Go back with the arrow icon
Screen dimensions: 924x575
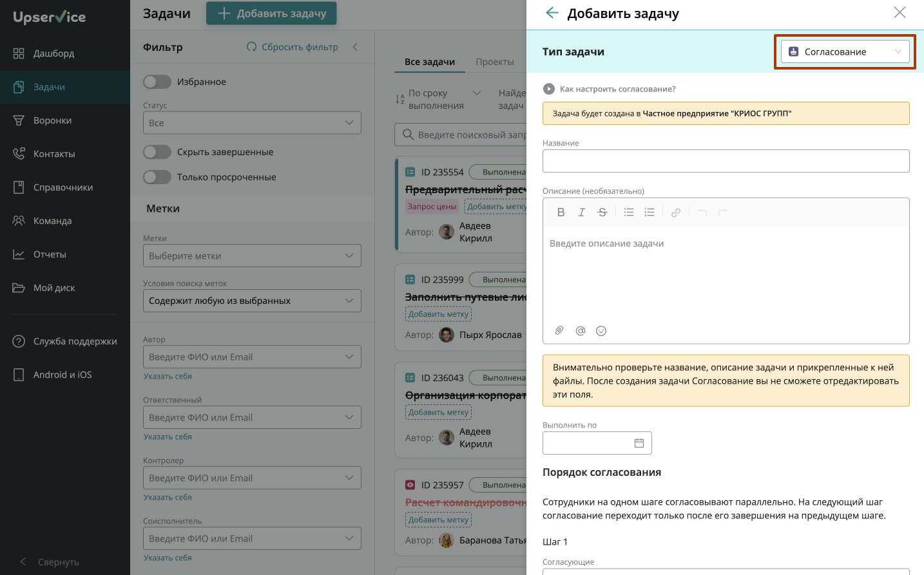(x=552, y=13)
